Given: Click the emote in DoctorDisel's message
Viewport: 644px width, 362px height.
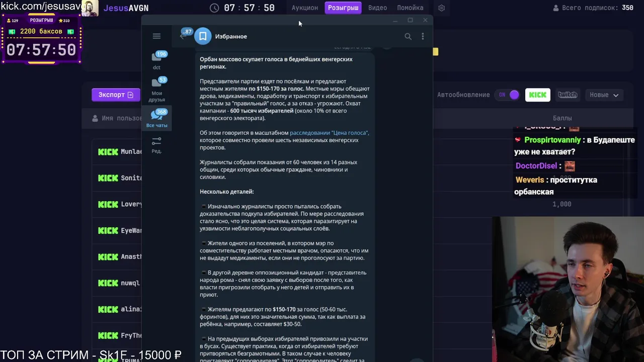Looking at the screenshot, I should pyautogui.click(x=569, y=166).
